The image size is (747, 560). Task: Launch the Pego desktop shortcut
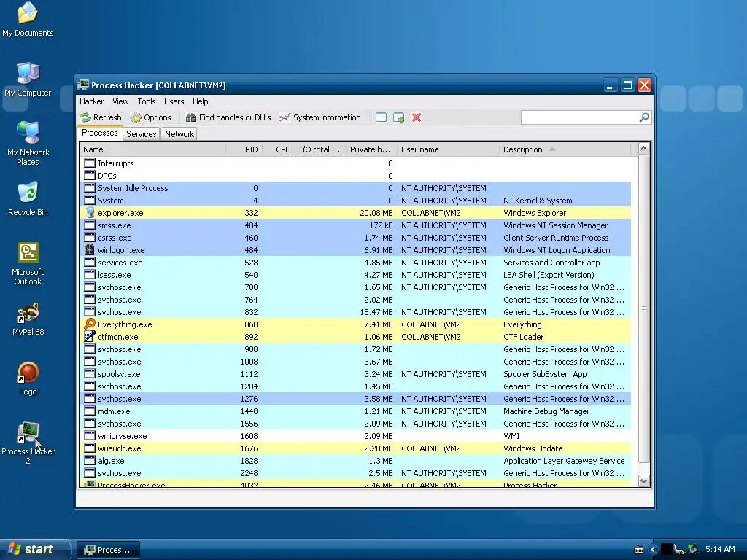click(28, 378)
